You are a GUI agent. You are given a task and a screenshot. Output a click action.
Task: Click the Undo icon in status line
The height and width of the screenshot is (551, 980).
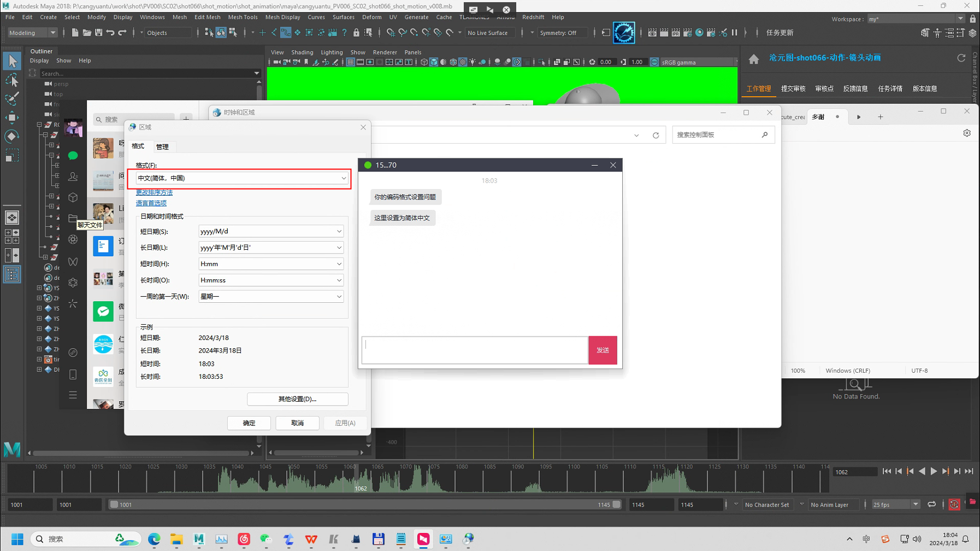[x=110, y=33]
